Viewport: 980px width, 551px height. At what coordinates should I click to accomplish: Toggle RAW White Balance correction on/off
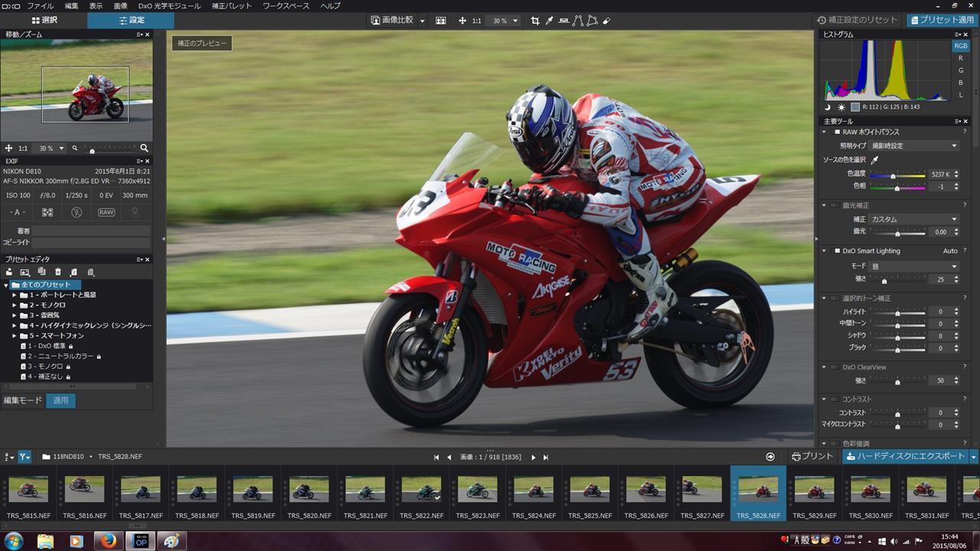[837, 132]
